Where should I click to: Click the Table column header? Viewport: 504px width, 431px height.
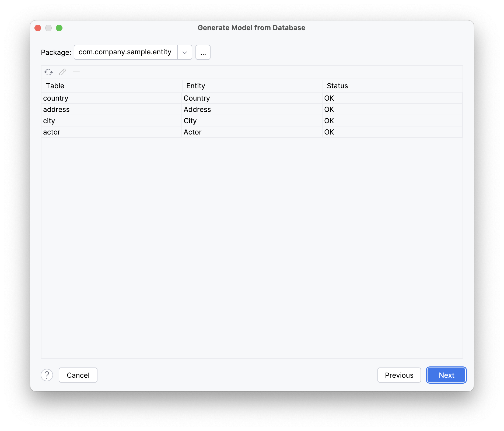click(55, 86)
